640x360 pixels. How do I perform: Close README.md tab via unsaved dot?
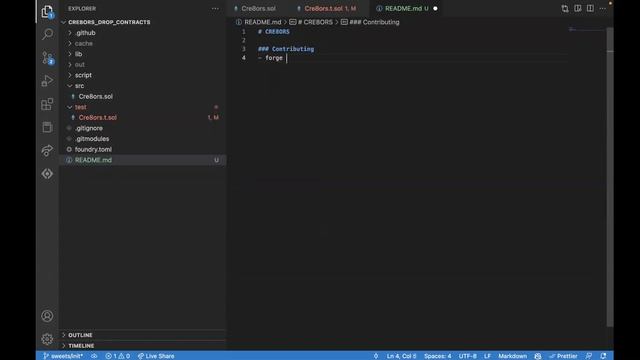tap(435, 9)
